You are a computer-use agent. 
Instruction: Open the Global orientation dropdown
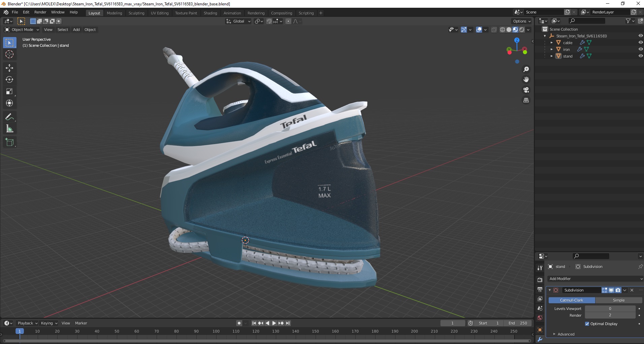click(238, 21)
